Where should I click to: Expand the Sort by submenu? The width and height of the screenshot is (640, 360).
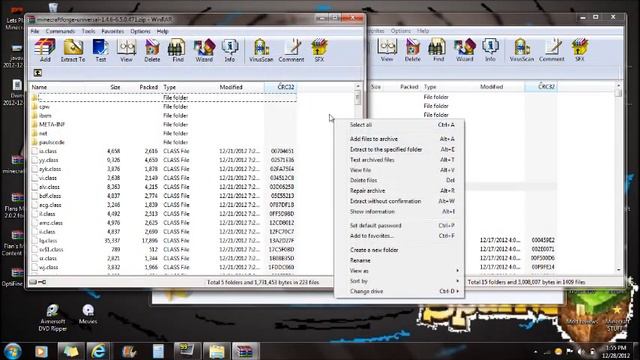(x=400, y=281)
